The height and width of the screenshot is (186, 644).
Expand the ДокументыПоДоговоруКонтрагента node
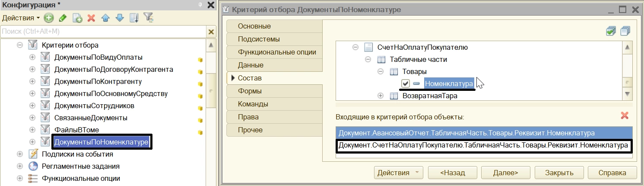32,69
